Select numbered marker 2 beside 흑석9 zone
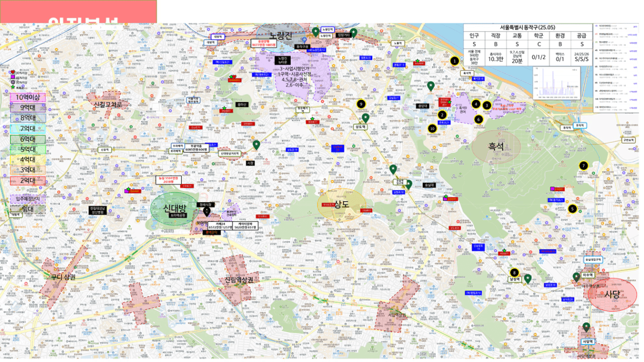Image resolution: width=644 pixels, height=362 pixels. (443, 115)
